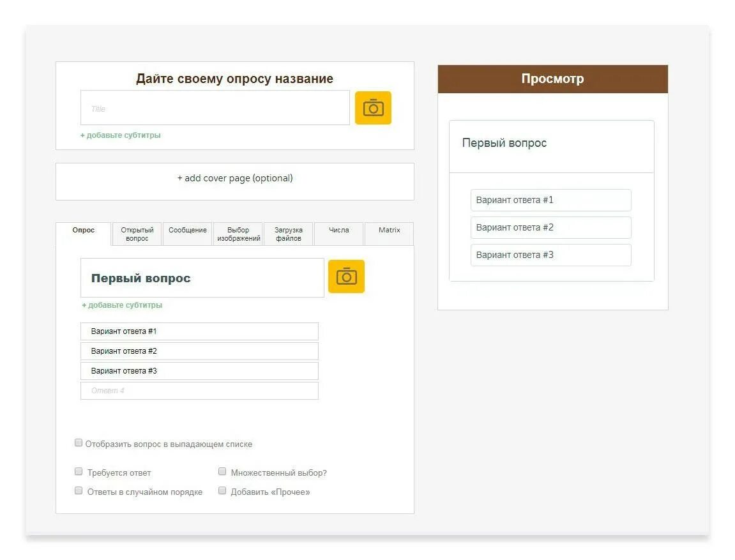This screenshot has width=735, height=560.
Task: Choose "Вариант ответа #1" in the preview panel
Action: (x=551, y=200)
